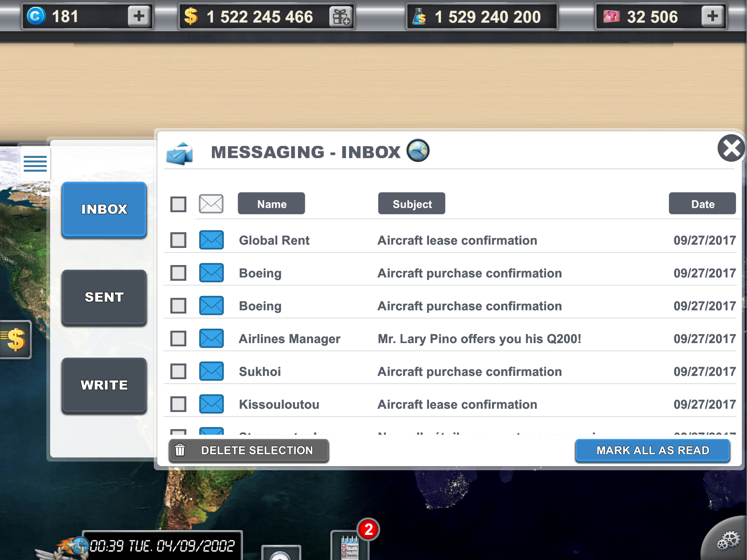The image size is (747, 560).
Task: Select the sender name Airlines Manager
Action: click(290, 339)
